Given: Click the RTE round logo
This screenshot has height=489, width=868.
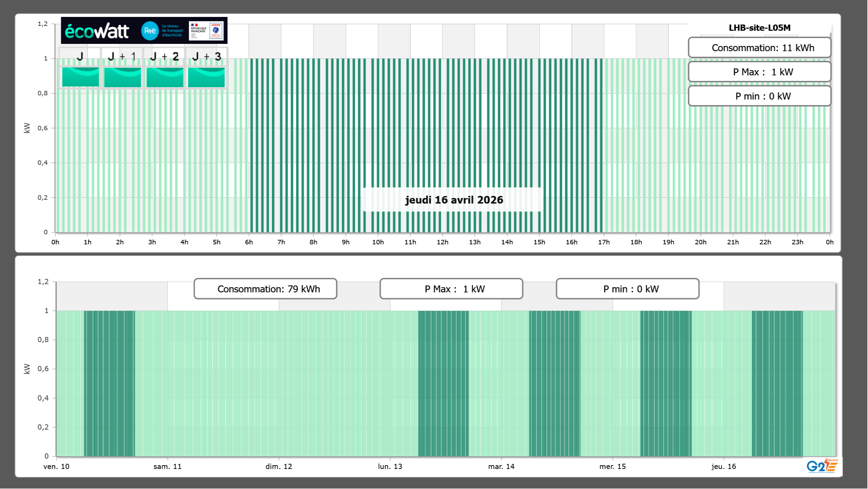Looking at the screenshot, I should 150,31.
